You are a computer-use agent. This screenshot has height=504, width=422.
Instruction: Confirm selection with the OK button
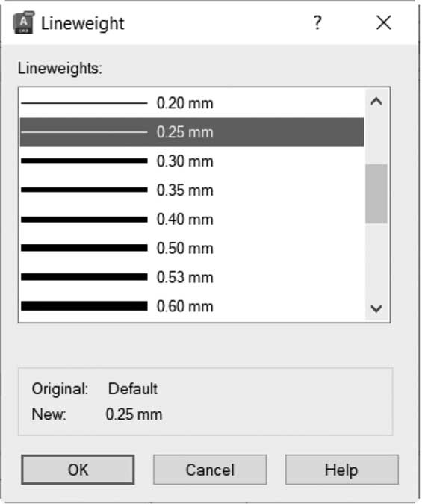[x=78, y=470]
